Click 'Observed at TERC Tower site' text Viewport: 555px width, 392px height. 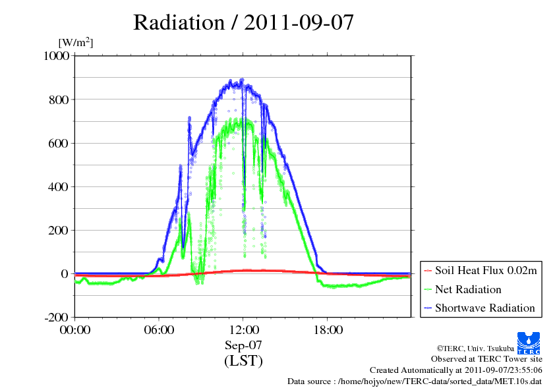[x=486, y=359]
